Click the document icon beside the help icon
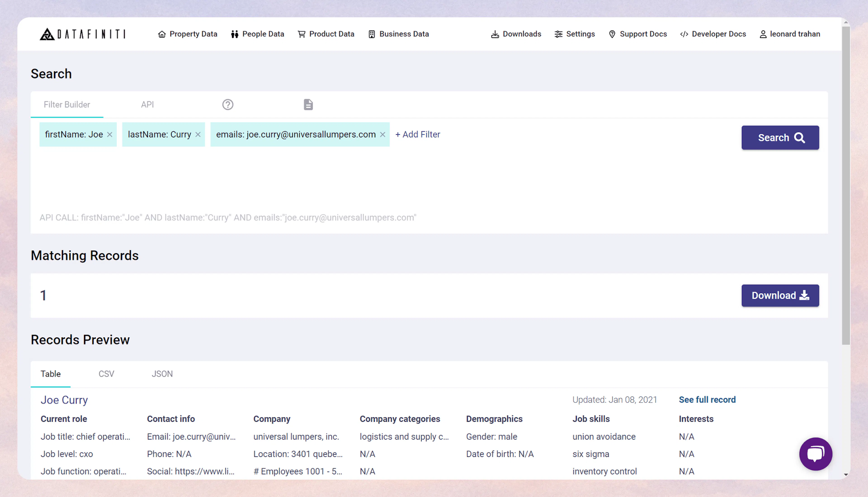Screen dimensions: 868x497 [x=308, y=104]
